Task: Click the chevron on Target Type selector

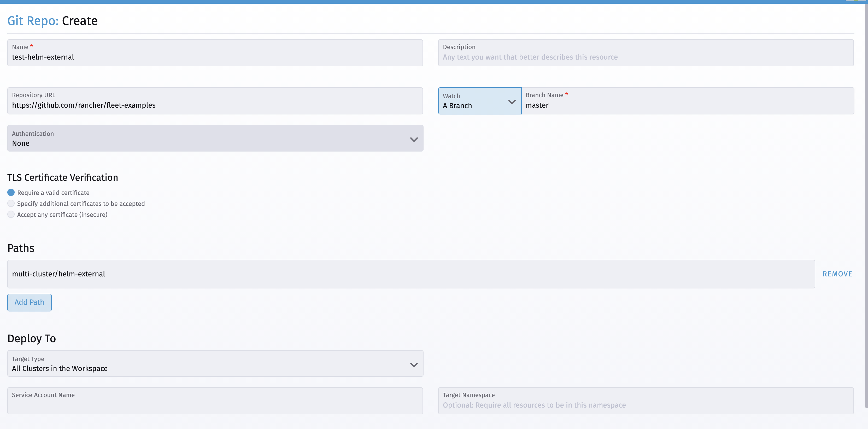Action: click(x=414, y=364)
